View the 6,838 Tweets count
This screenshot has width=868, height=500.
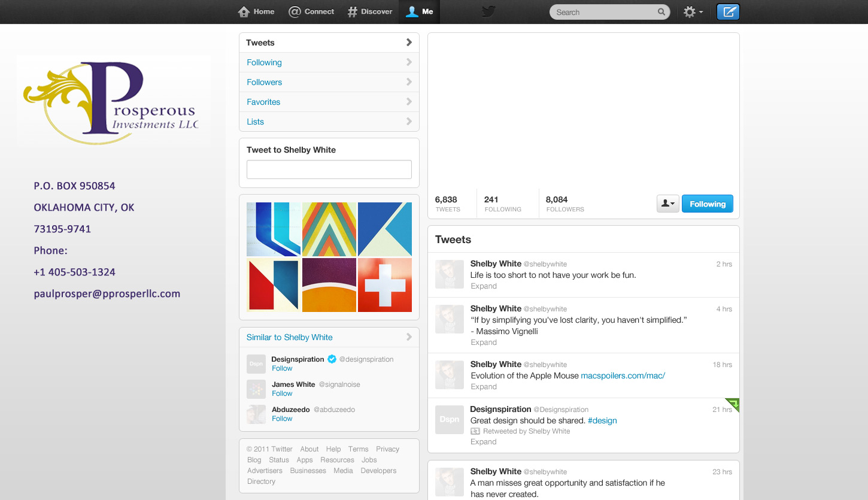point(448,204)
